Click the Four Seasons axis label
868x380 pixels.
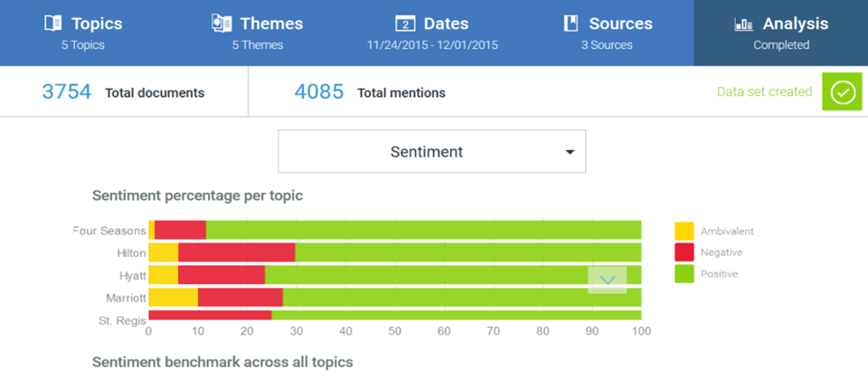pos(109,231)
